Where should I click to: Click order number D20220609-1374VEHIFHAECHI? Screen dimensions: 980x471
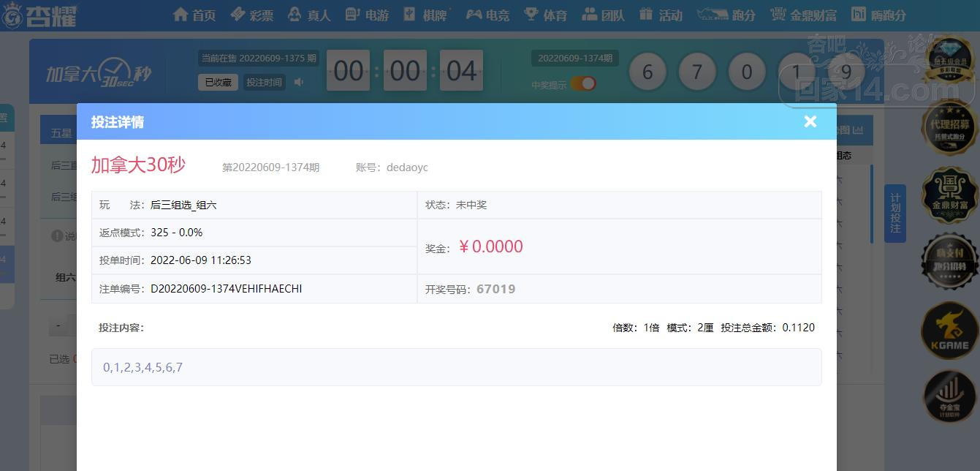(x=227, y=289)
